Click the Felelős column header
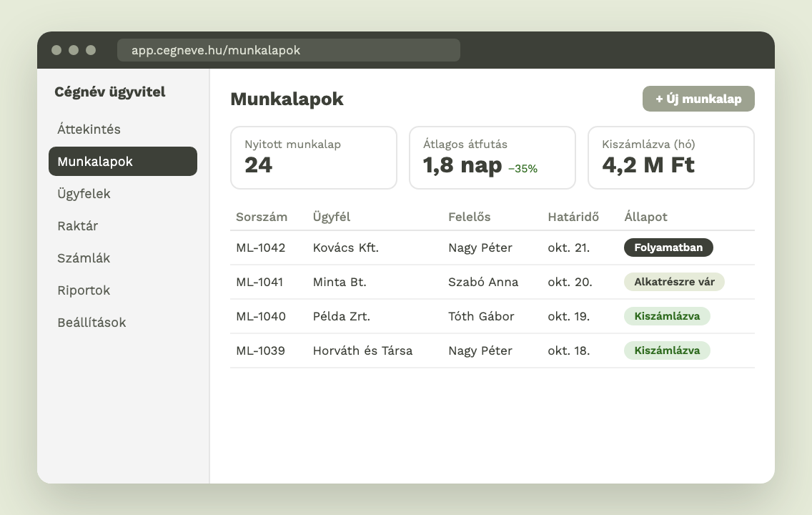812x515 pixels. click(469, 217)
